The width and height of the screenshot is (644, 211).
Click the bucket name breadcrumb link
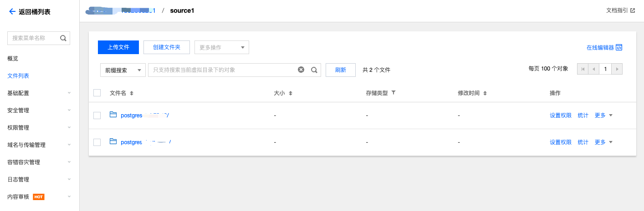pyautogui.click(x=121, y=10)
